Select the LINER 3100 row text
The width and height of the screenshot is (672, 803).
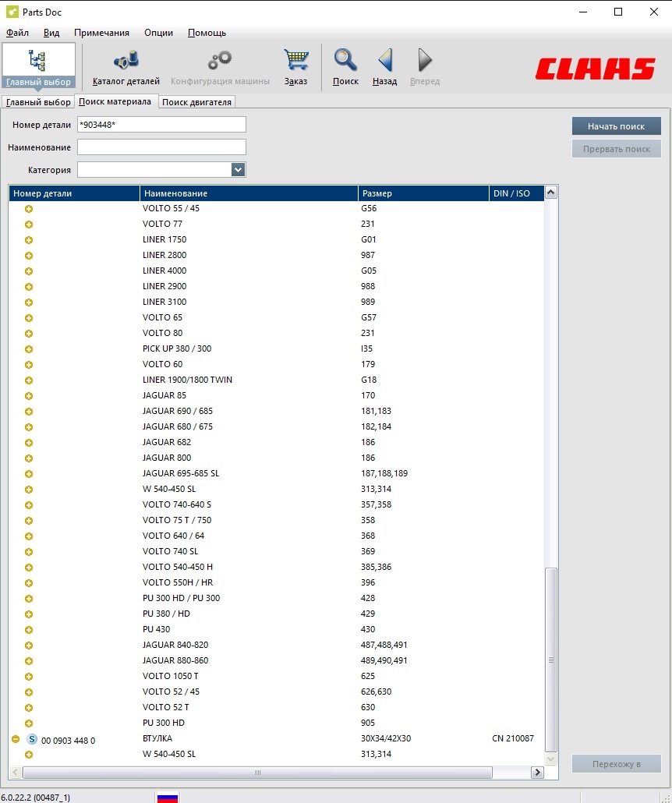pyautogui.click(x=164, y=302)
